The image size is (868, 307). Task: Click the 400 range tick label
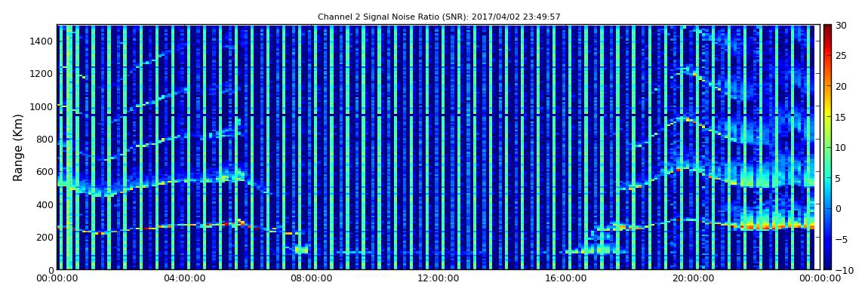(45, 204)
